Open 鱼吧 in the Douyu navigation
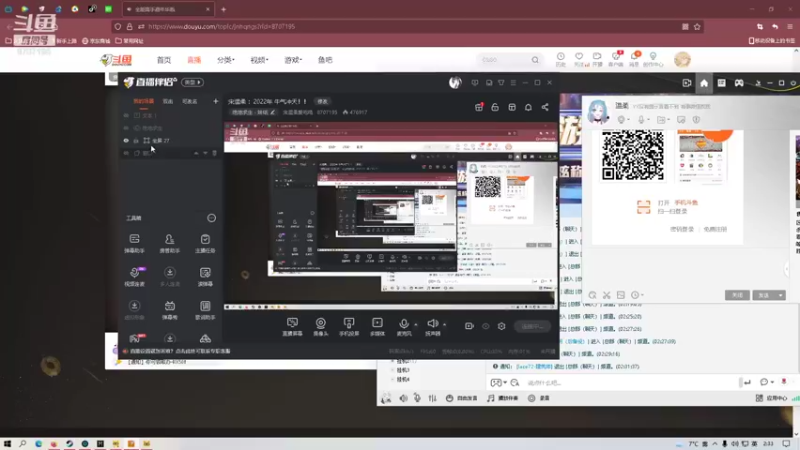 pyautogui.click(x=325, y=60)
